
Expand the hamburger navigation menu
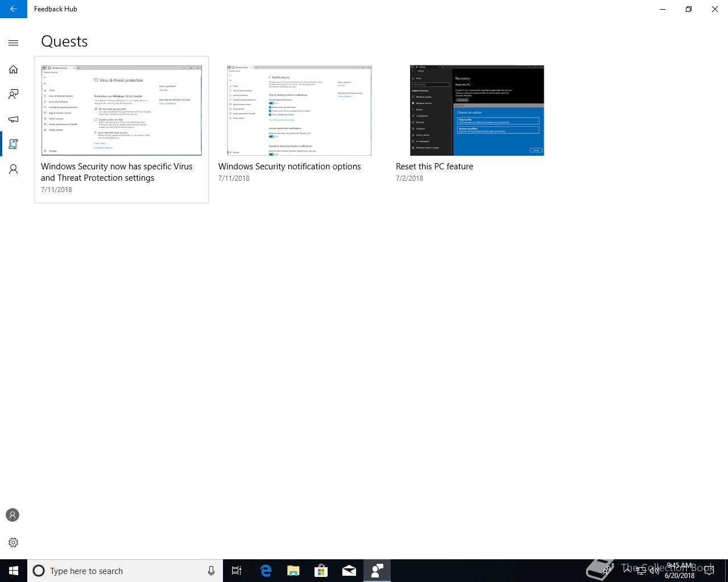click(14, 43)
